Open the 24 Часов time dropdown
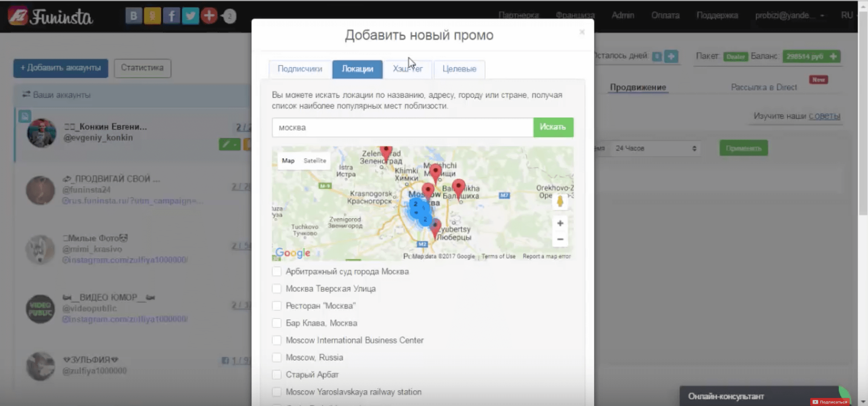The image size is (868, 406). pyautogui.click(x=655, y=148)
